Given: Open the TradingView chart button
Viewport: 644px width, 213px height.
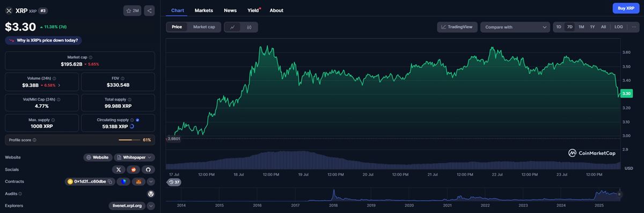Looking at the screenshot, I should point(457,27).
